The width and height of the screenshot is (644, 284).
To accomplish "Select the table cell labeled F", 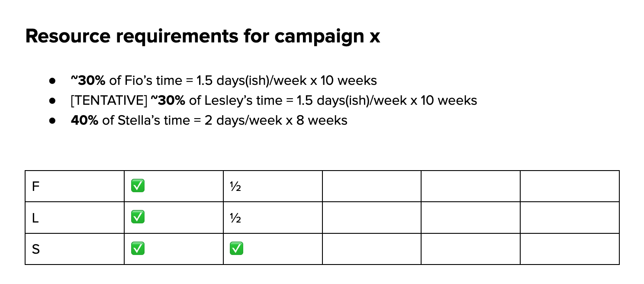I will pyautogui.click(x=74, y=187).
